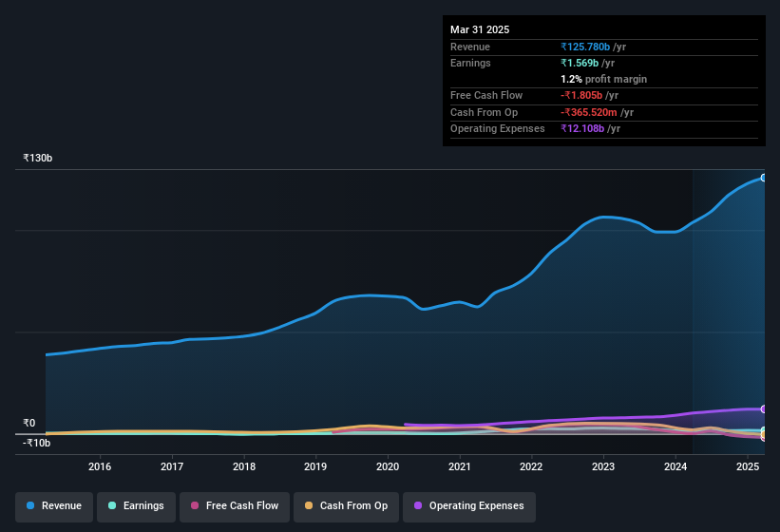The height and width of the screenshot is (532, 780).
Task: Click the 2021 x-axis label
Action: 460,466
